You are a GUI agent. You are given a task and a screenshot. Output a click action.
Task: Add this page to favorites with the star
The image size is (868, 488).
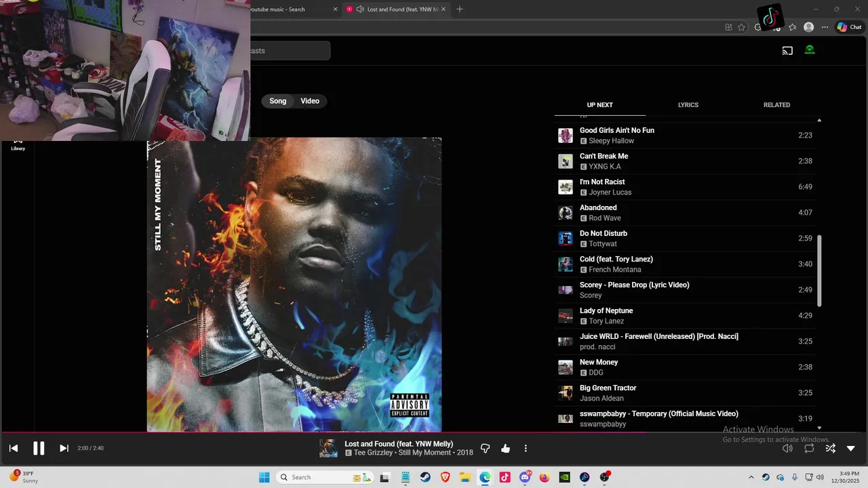(x=741, y=27)
